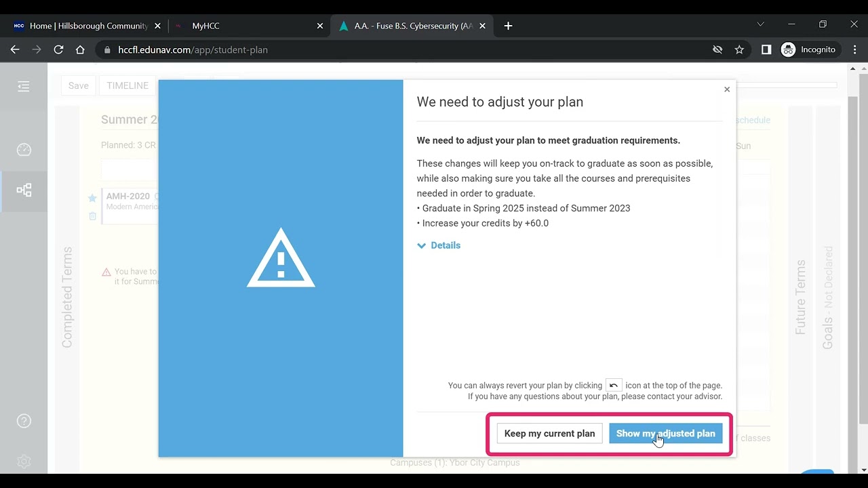Switch to the MyHCC tab
Image resolution: width=868 pixels, height=488 pixels.
click(244, 26)
